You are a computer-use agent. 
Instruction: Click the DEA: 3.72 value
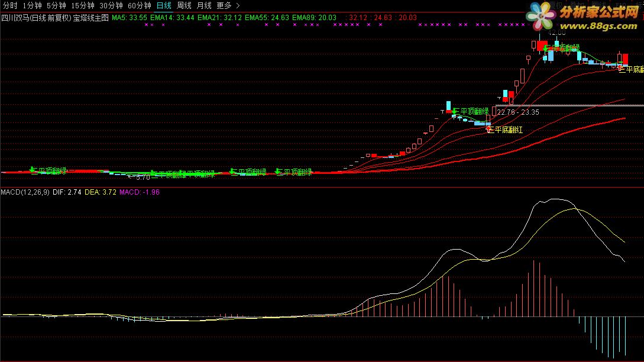coord(100,192)
